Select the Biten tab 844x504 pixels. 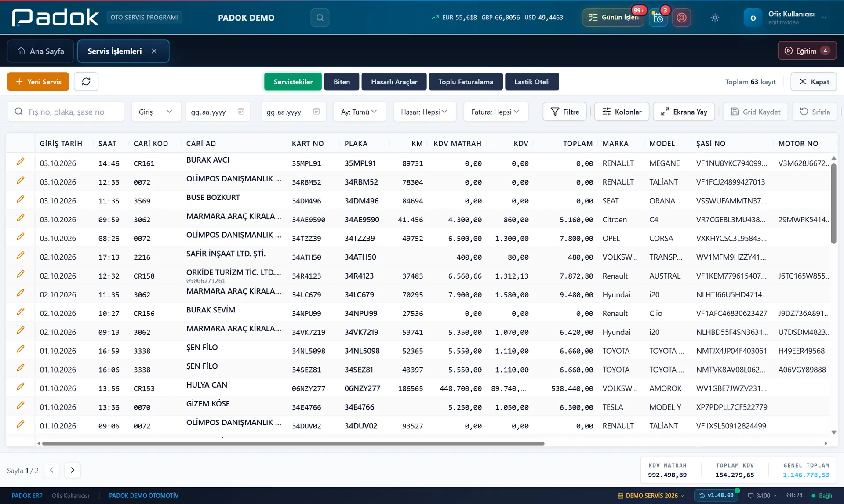(342, 82)
